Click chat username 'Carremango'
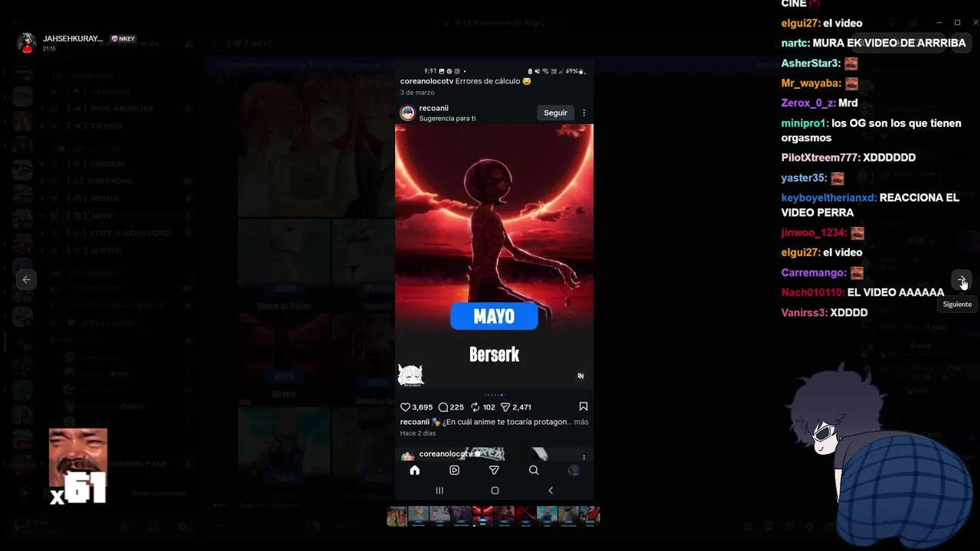This screenshot has width=980, height=551. pos(813,273)
